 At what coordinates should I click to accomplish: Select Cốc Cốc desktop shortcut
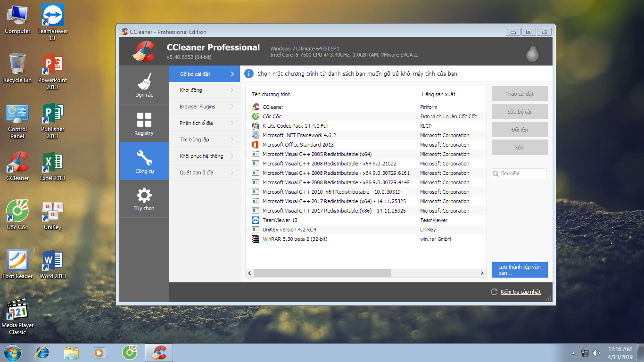17,215
